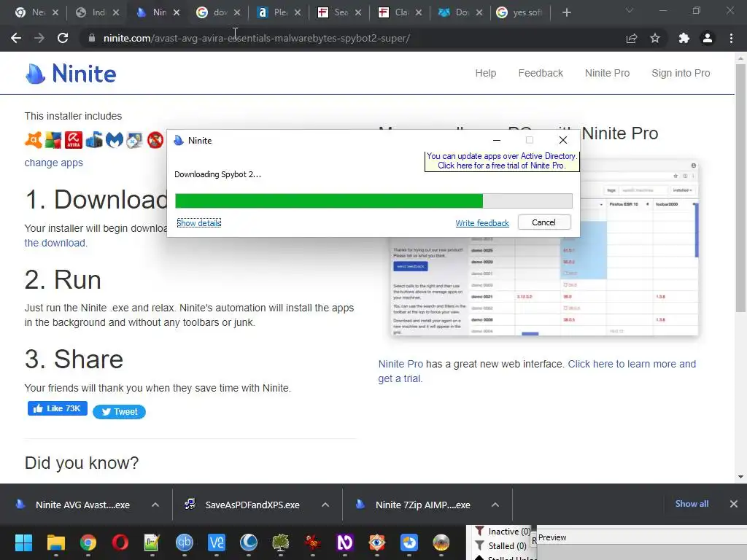This screenshot has width=747, height=560.
Task: Click the Ninite Pro screenshot thumbnail
Action: (544, 248)
